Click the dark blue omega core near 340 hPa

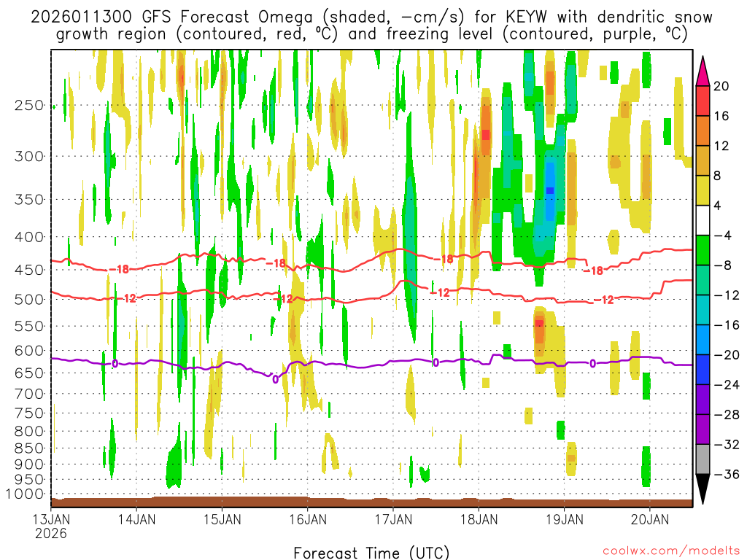[x=550, y=190]
